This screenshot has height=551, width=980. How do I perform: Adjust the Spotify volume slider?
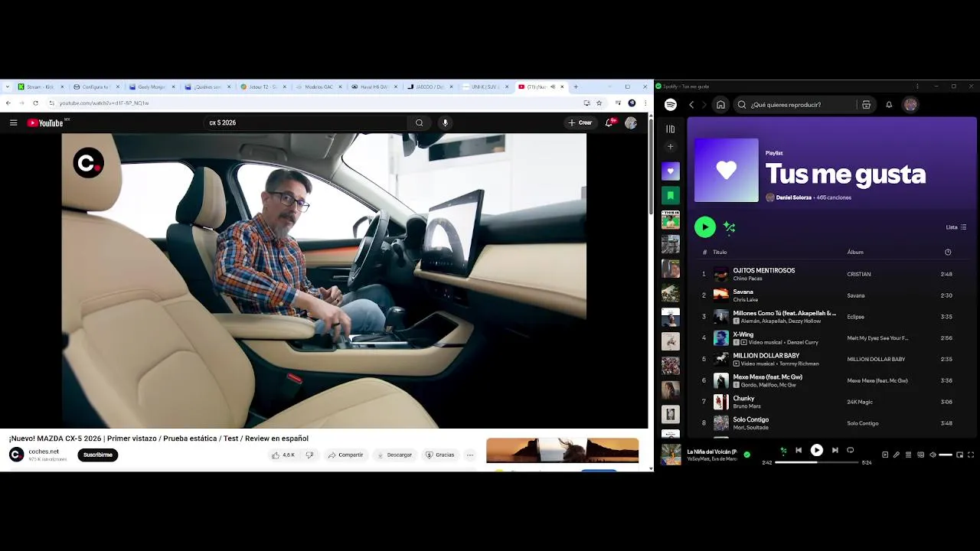(x=946, y=455)
